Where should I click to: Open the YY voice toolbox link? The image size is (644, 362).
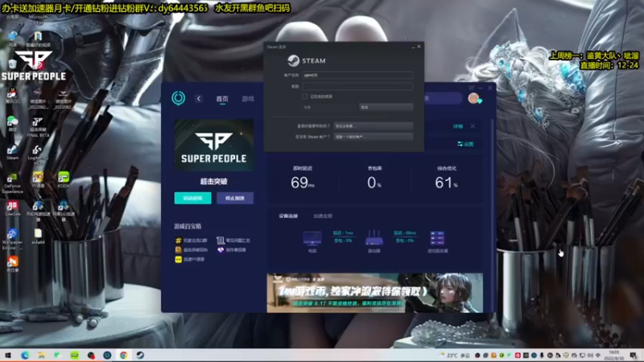[190, 259]
